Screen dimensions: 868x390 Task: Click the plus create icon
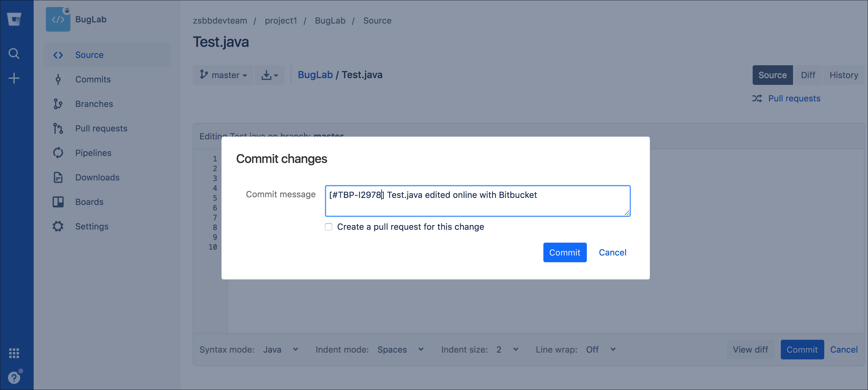pyautogui.click(x=14, y=78)
